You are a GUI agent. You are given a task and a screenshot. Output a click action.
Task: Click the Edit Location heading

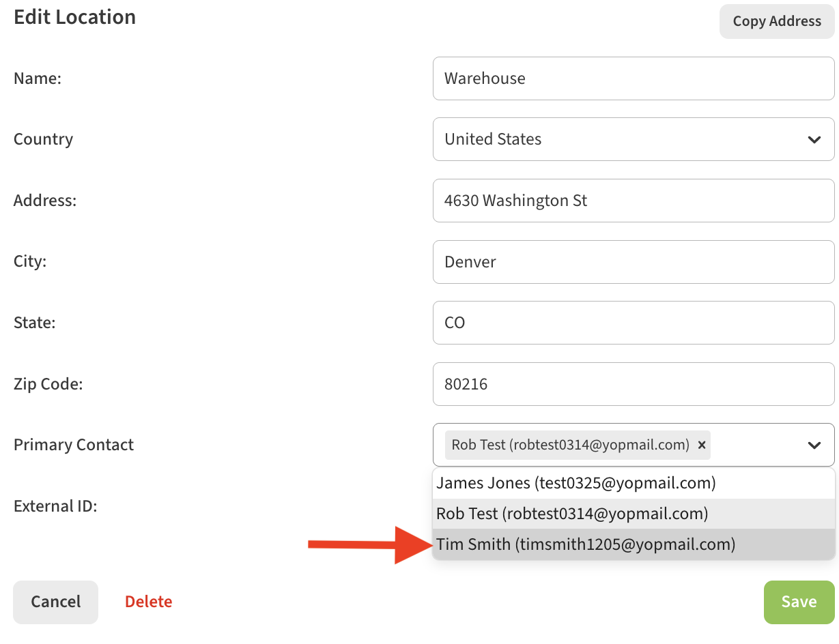tap(74, 17)
